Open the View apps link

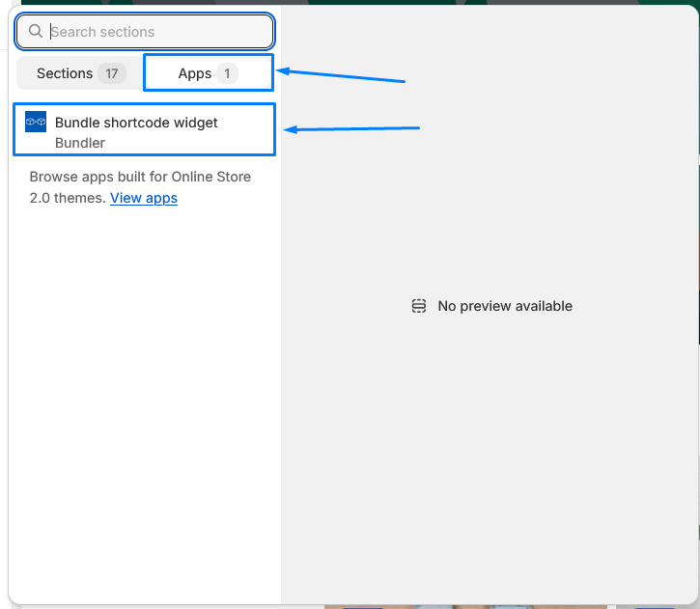(144, 198)
